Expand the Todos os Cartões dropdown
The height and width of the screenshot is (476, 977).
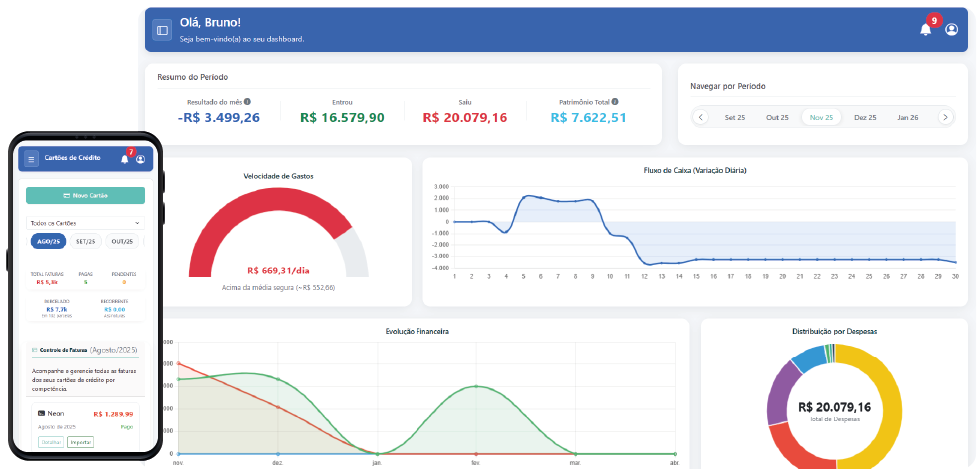(x=85, y=222)
